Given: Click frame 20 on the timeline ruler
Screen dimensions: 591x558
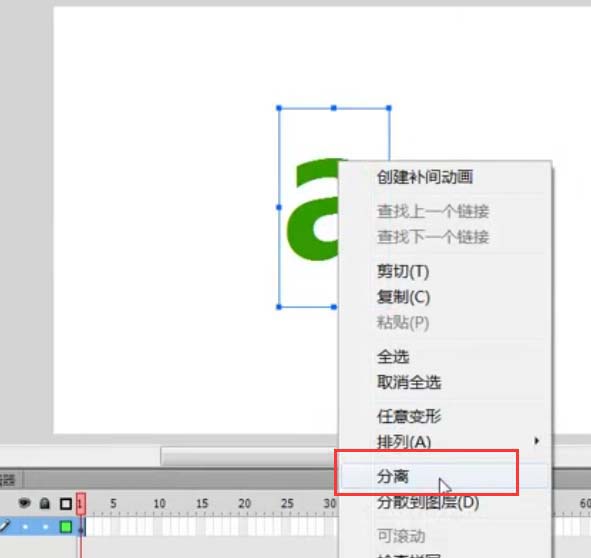Looking at the screenshot, I should tap(245, 503).
